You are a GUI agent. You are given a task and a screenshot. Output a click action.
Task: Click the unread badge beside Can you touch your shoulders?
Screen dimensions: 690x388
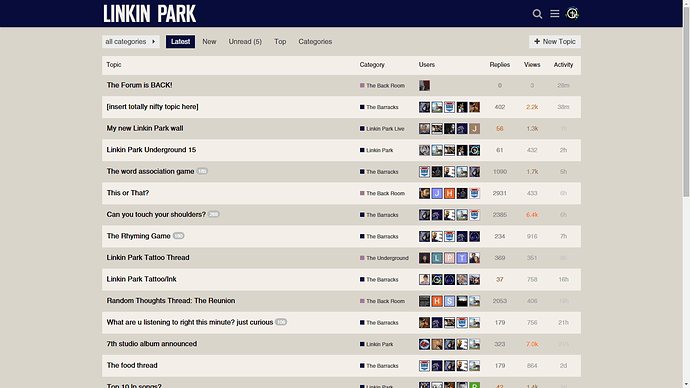pyautogui.click(x=213, y=214)
